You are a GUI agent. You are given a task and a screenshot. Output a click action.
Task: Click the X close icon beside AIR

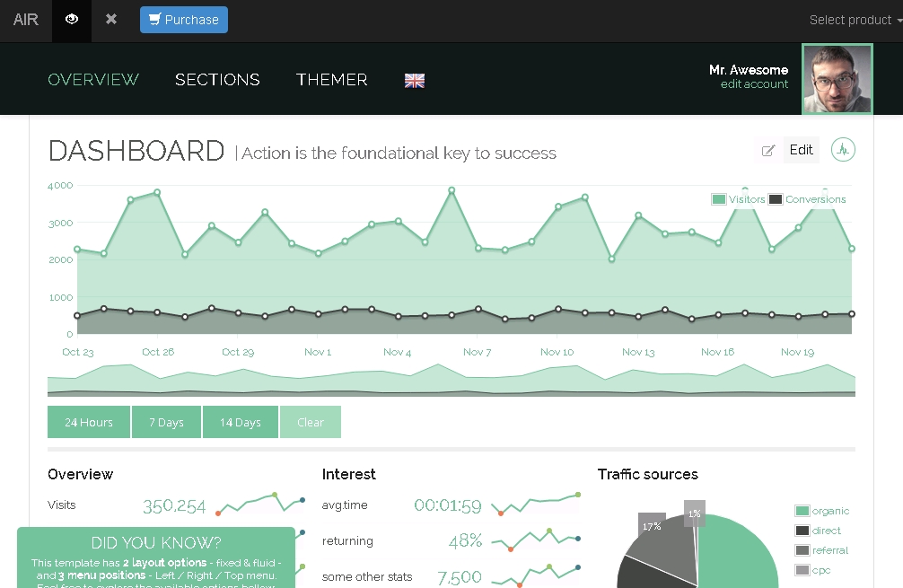point(111,20)
